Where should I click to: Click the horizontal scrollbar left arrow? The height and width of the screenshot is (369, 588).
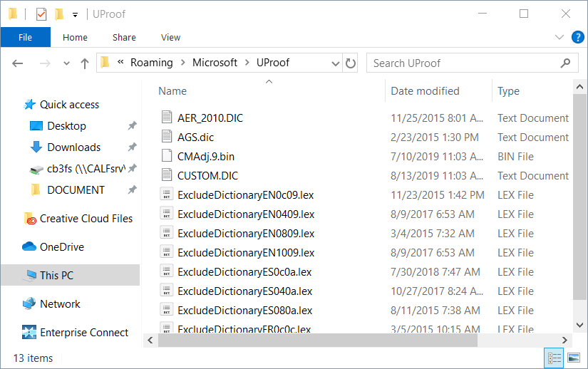(x=150, y=341)
